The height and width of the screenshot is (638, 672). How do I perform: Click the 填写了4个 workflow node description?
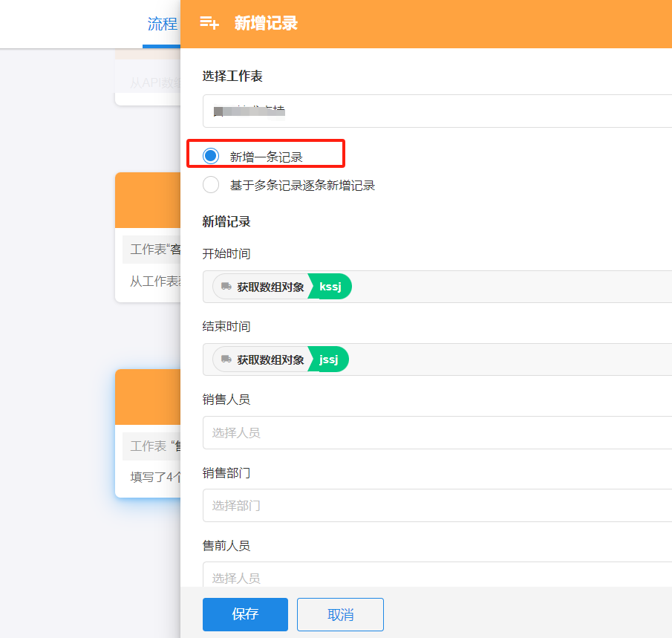click(x=154, y=477)
